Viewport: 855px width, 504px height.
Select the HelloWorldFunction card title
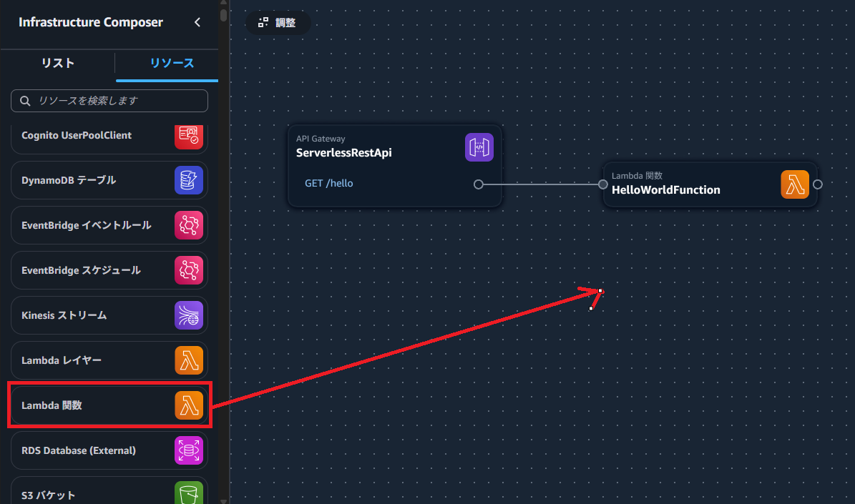(666, 190)
